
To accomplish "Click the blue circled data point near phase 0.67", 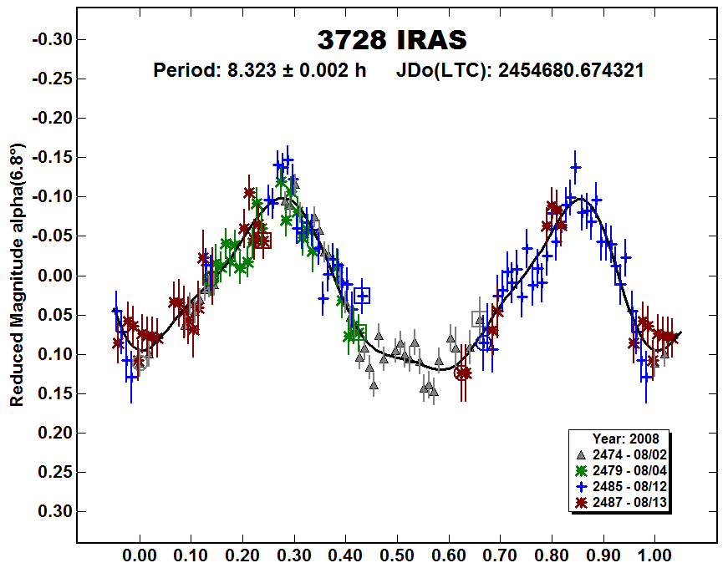I will pyautogui.click(x=484, y=343).
